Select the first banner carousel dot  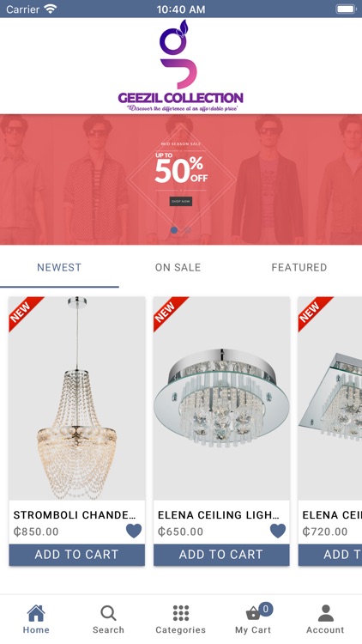[174, 230]
